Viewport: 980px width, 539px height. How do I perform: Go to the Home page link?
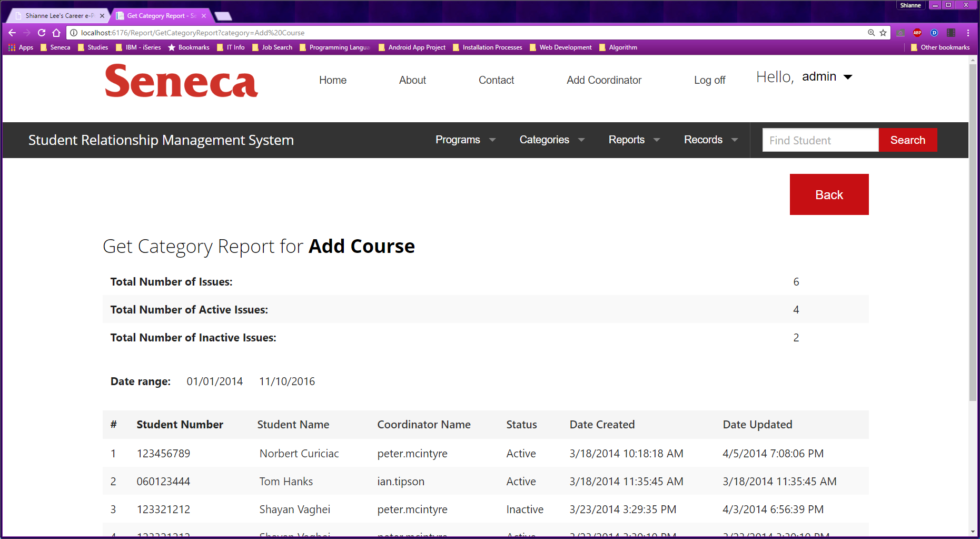point(333,80)
